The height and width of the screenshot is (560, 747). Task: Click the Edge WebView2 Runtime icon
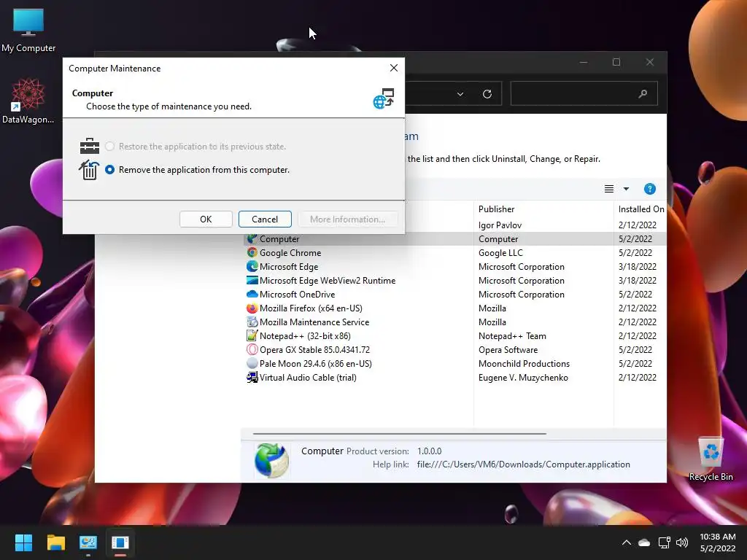(252, 281)
